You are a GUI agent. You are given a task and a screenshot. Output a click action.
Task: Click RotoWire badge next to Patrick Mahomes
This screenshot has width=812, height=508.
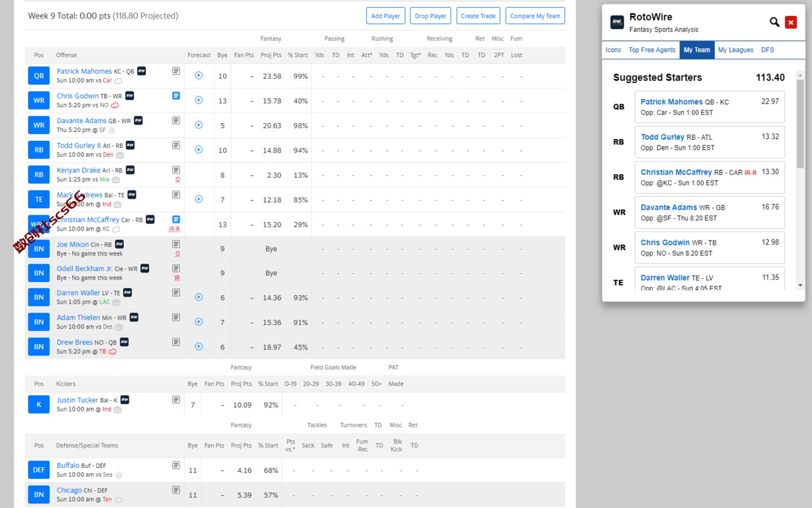141,71
